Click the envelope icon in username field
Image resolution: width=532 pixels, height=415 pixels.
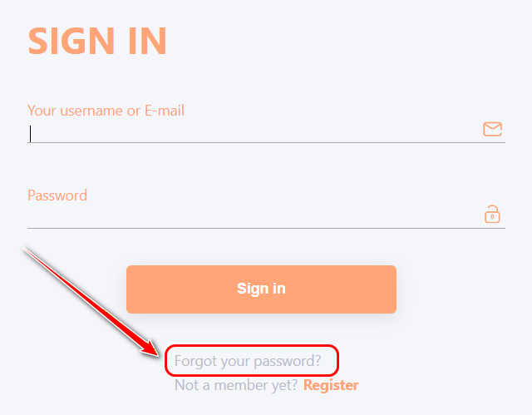[x=493, y=129]
